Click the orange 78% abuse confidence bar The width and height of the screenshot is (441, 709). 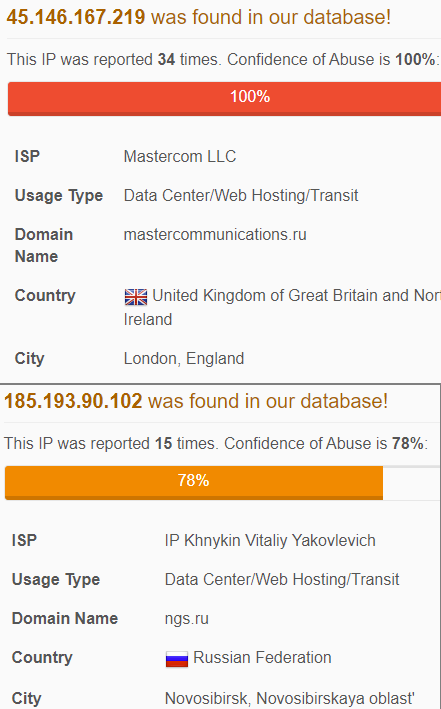(x=194, y=482)
